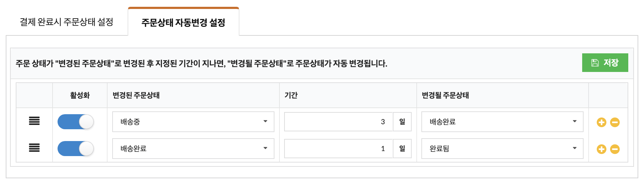
Task: Save settings with the green 저장 button
Action: (x=605, y=63)
